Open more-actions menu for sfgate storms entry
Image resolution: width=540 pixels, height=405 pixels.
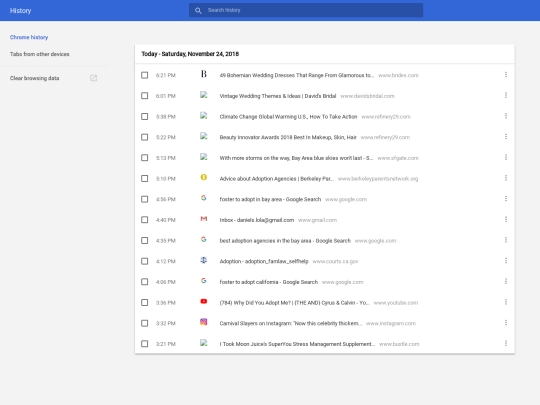[506, 157]
